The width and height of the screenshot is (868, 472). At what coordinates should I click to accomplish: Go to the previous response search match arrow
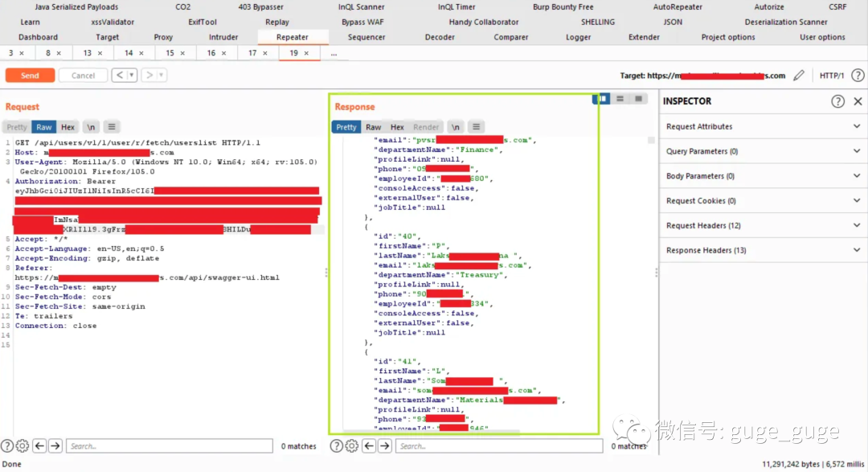click(x=369, y=446)
